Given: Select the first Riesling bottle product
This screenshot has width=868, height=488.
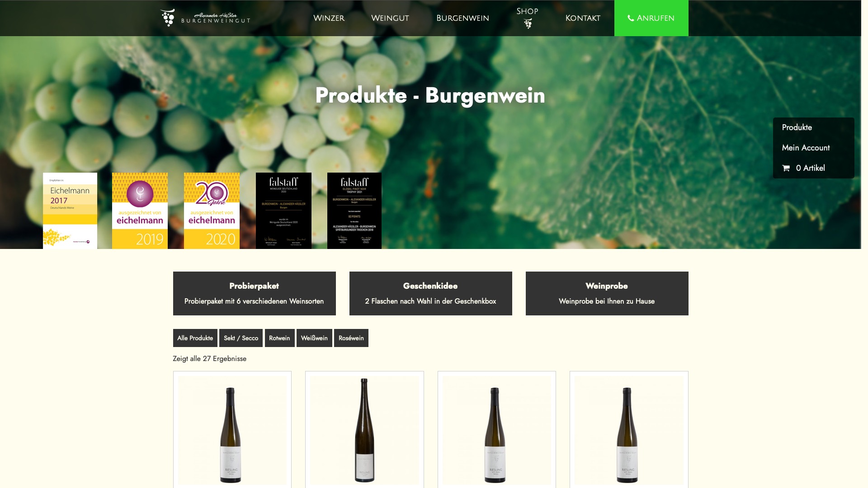Looking at the screenshot, I should (232, 430).
